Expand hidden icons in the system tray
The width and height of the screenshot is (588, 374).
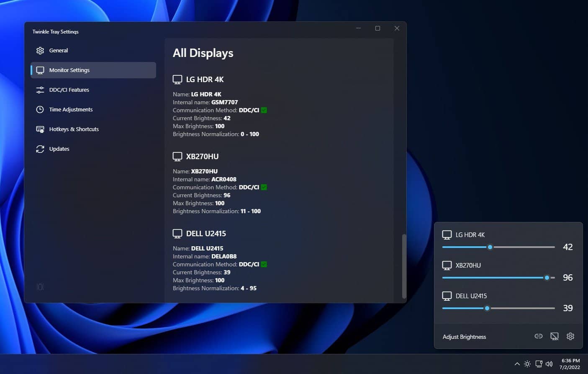point(517,364)
